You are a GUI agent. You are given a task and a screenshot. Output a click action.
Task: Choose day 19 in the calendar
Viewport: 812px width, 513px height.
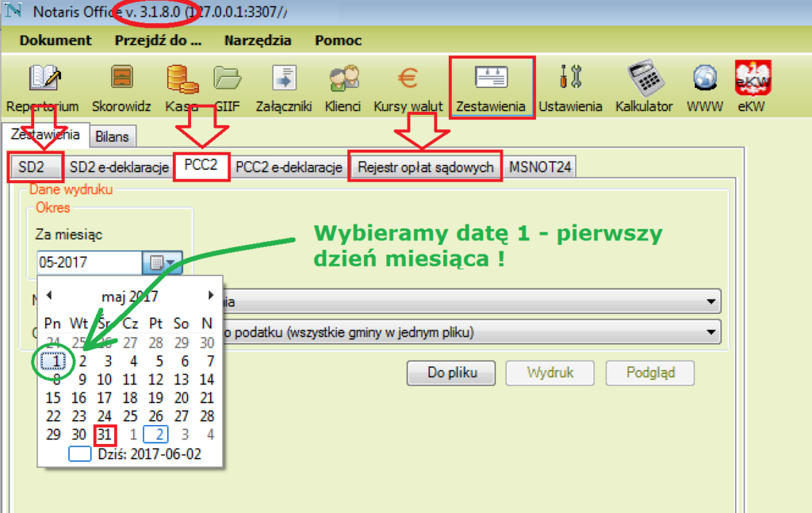point(155,397)
